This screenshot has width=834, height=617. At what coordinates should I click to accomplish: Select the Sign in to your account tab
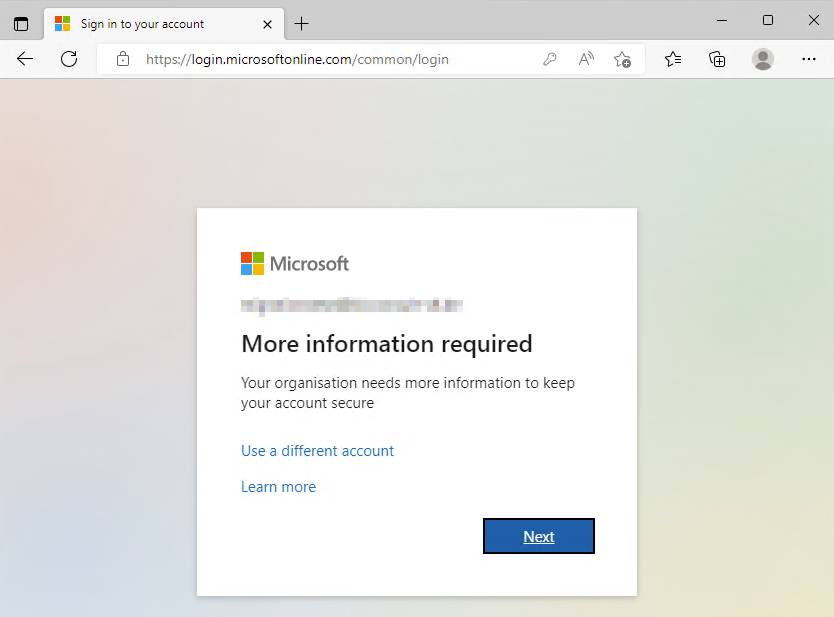164,24
